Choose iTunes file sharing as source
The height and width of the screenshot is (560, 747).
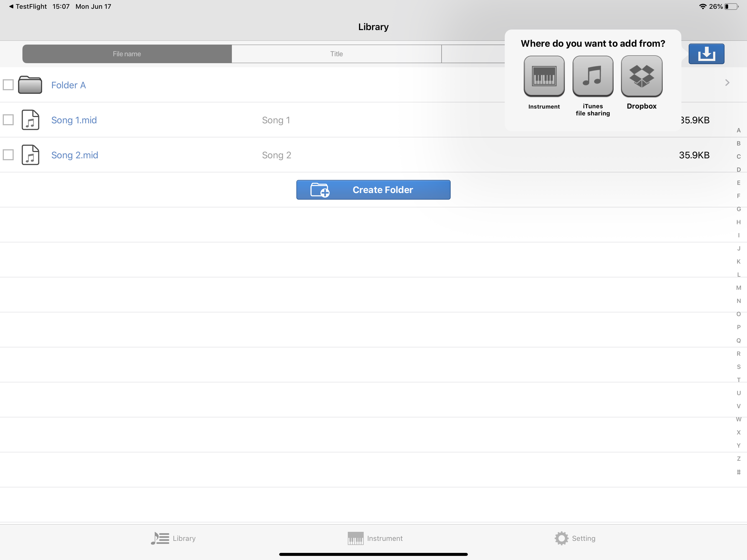(x=593, y=76)
